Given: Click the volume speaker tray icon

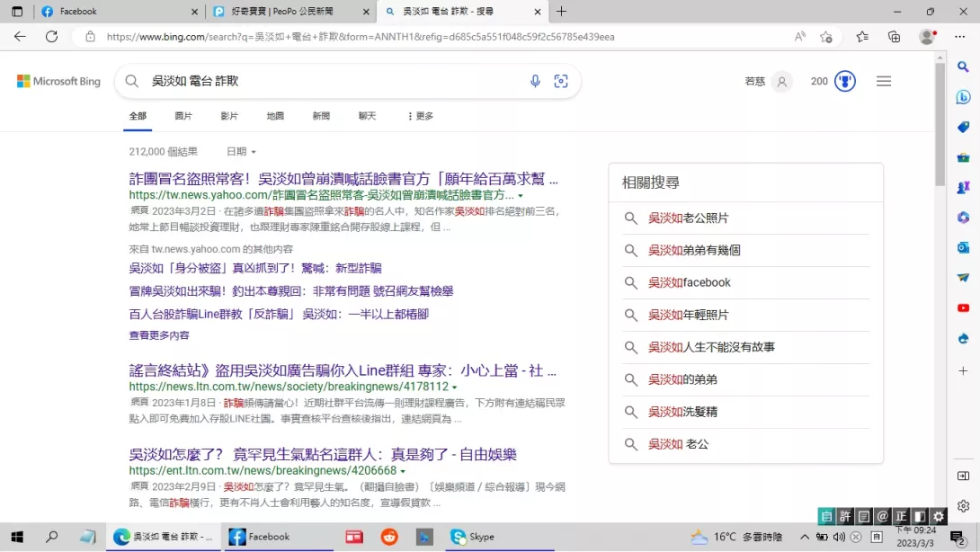Looking at the screenshot, I should [x=839, y=537].
